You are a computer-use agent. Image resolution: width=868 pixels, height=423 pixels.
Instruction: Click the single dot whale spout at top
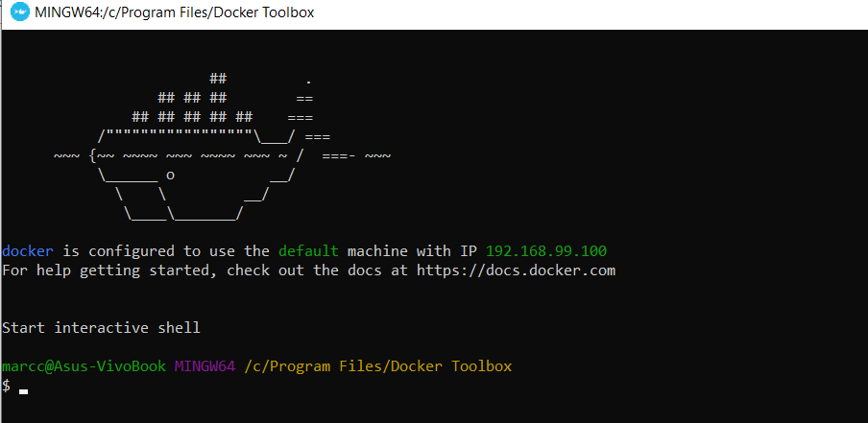(x=309, y=82)
